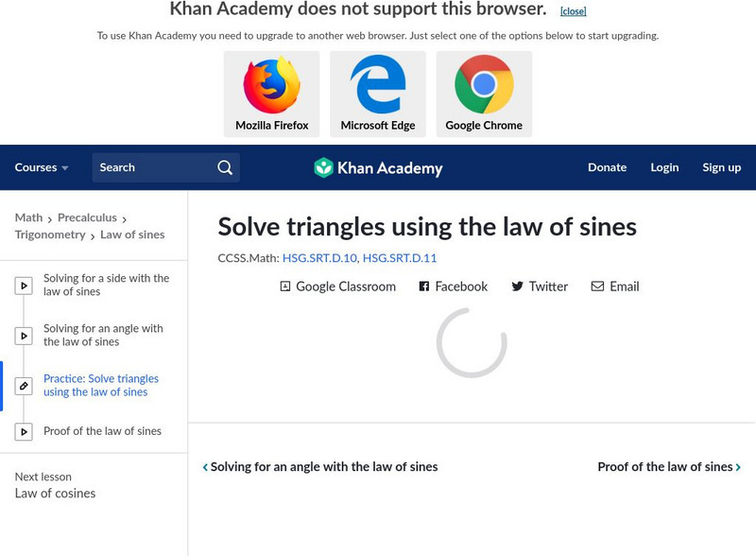This screenshot has height=556, width=756.
Task: Open the Courses dropdown menu
Action: click(x=42, y=167)
